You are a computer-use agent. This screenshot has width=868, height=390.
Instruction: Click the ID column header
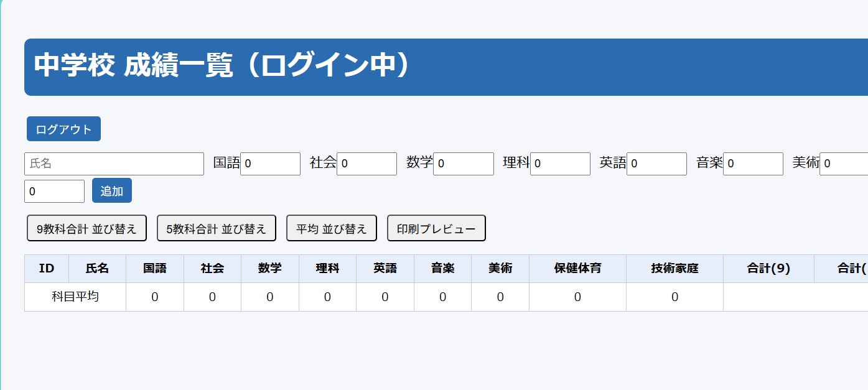(47, 269)
